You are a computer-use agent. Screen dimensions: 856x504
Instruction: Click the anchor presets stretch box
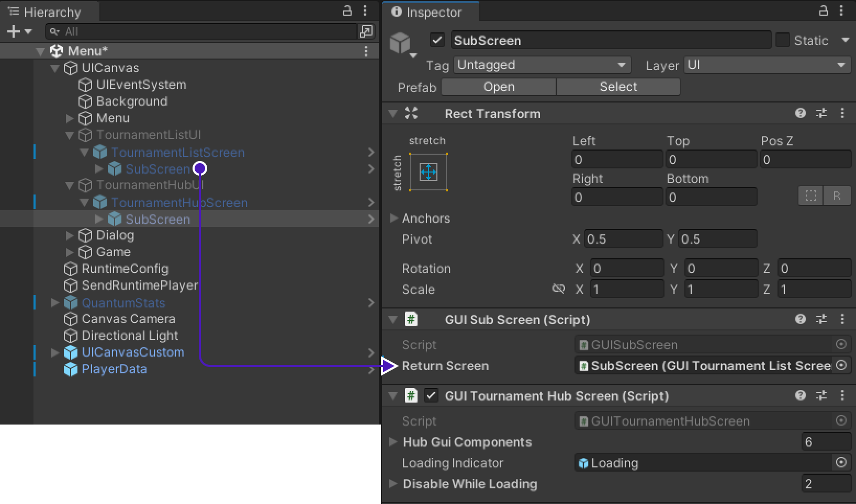tap(428, 172)
